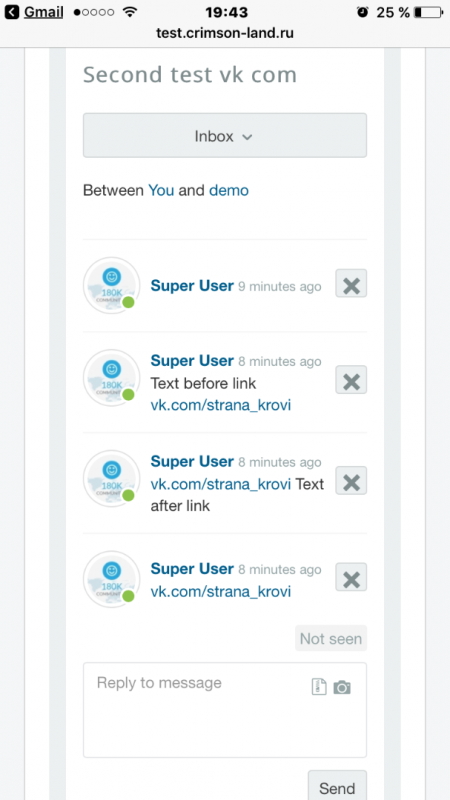The image size is (450, 800).
Task: Open the Inbox folder dropdown
Action: click(224, 135)
